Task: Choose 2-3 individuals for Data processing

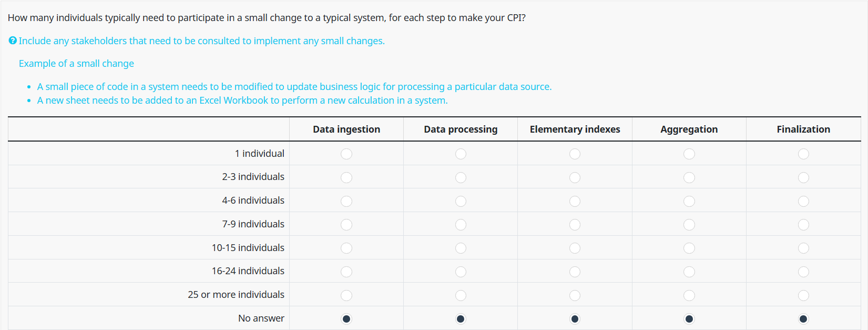Action: click(x=461, y=177)
